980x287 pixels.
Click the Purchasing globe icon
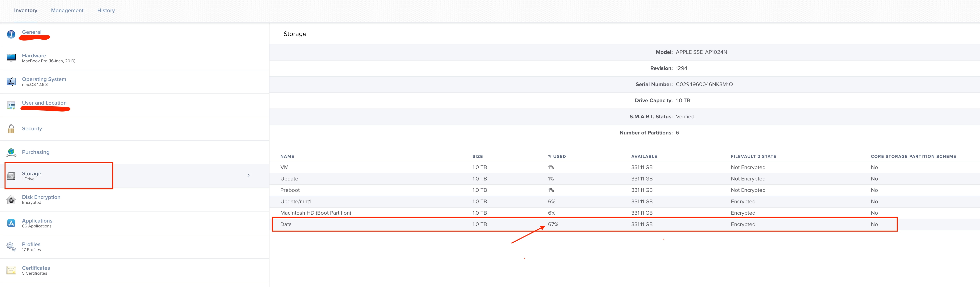[x=11, y=152]
